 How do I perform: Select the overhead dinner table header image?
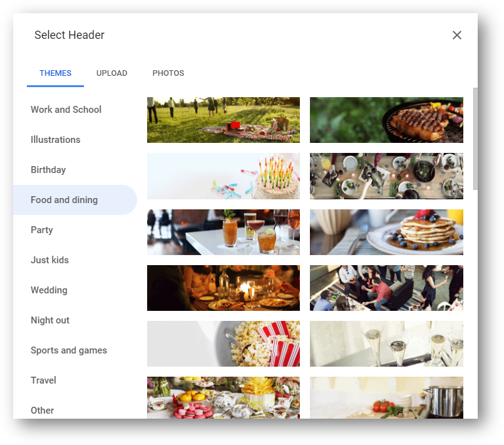coord(386,176)
